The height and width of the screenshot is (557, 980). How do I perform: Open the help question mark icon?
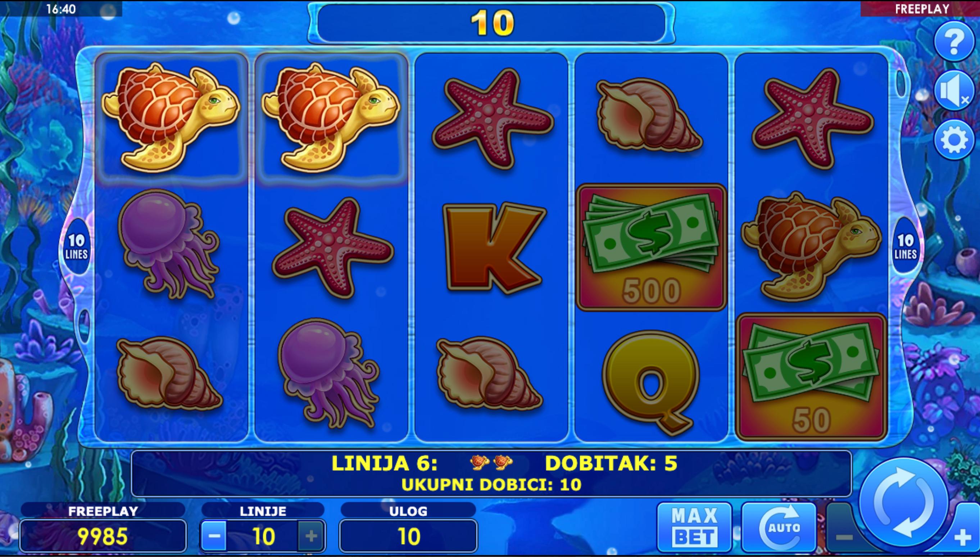pyautogui.click(x=954, y=41)
